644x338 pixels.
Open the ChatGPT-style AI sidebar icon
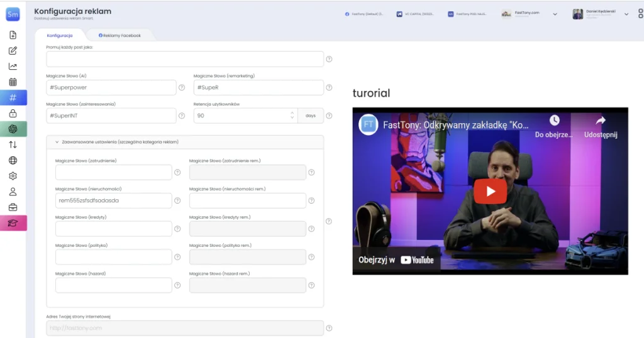click(x=13, y=129)
